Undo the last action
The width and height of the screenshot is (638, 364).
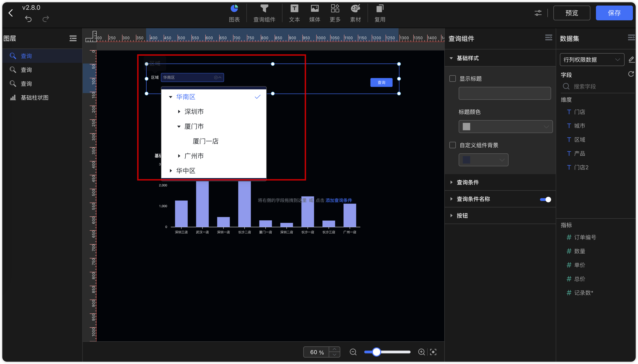(x=28, y=19)
